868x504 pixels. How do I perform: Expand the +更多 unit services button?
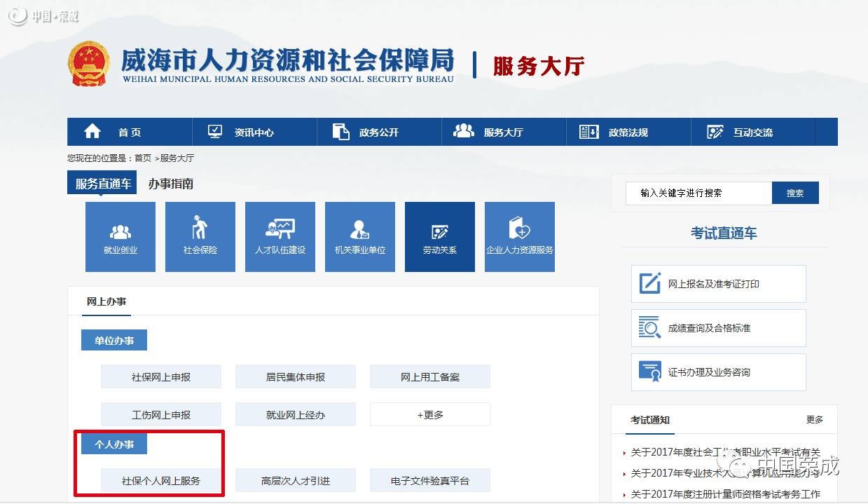tap(430, 415)
